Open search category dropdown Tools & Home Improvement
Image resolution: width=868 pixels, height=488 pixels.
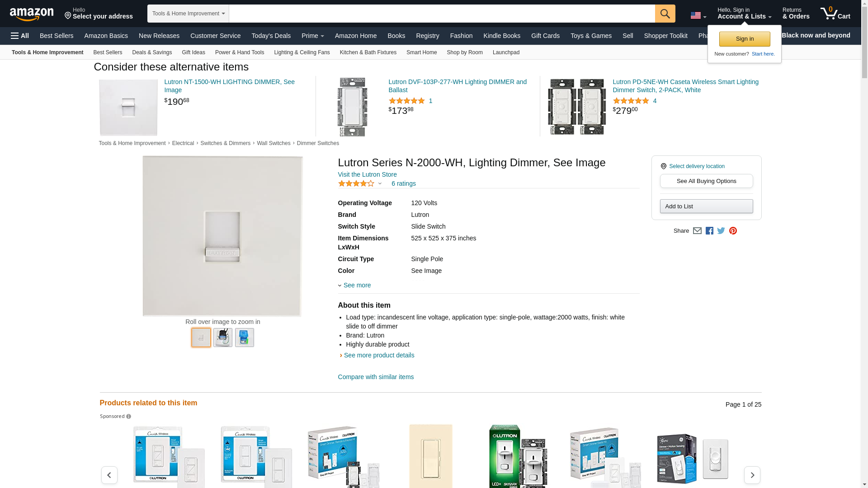tap(188, 14)
